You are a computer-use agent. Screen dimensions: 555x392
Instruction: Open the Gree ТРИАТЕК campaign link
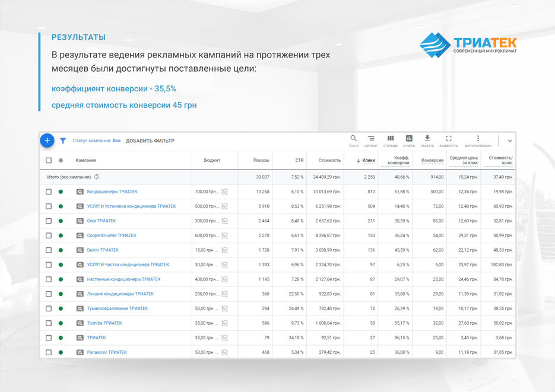[102, 221]
